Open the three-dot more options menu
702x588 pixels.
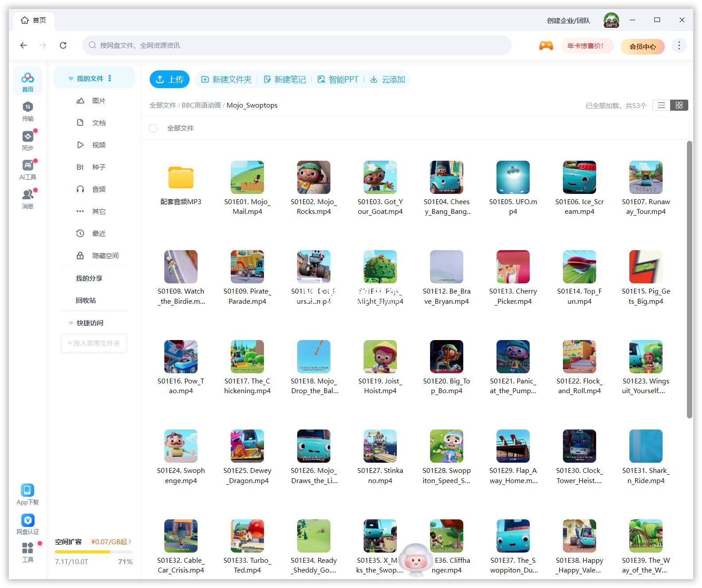[679, 46]
